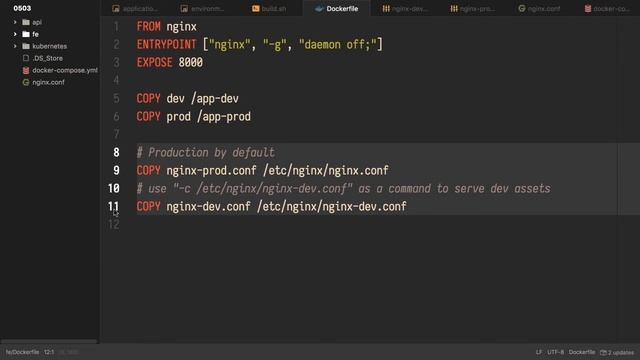
Task: Switch to the application tab
Action: click(x=135, y=9)
